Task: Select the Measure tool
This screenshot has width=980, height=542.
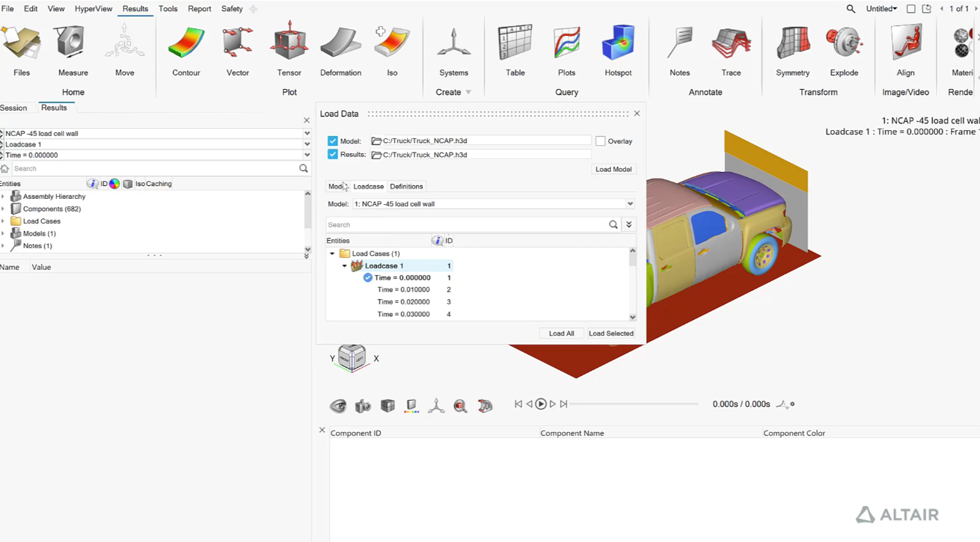Action: [x=73, y=51]
